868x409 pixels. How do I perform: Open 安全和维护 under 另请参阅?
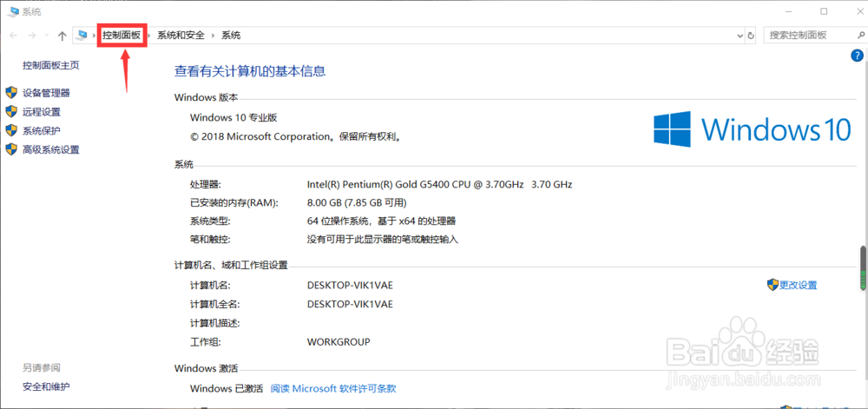[x=46, y=386]
